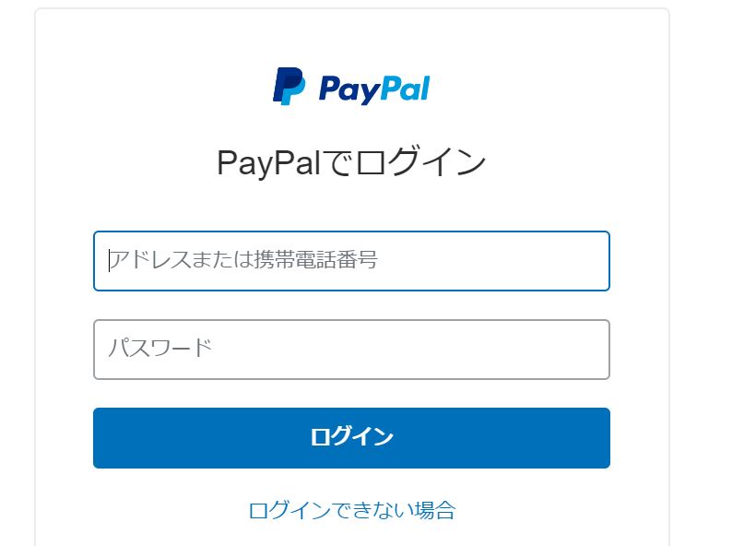Image resolution: width=756 pixels, height=546 pixels.
Task: Click the PayPal wordmark next to the logo
Action: pos(374,89)
